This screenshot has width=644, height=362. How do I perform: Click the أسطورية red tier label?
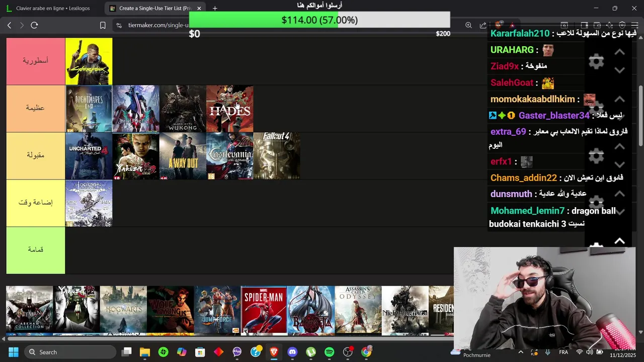click(36, 61)
